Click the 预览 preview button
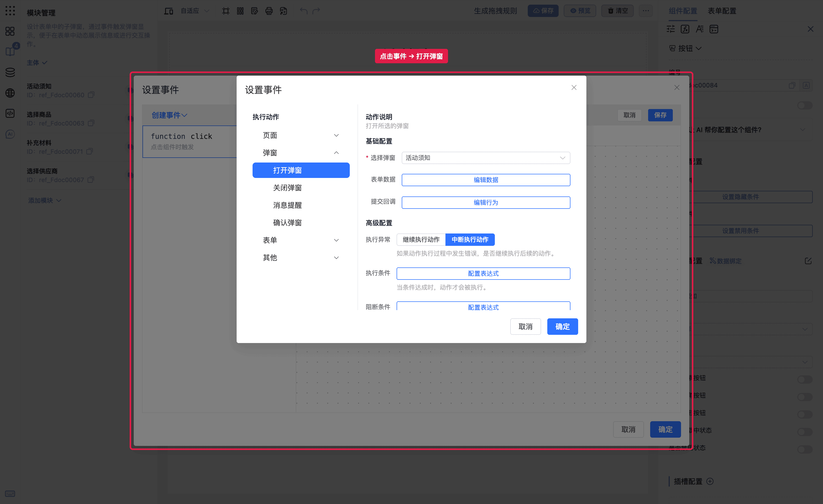The height and width of the screenshot is (504, 823). [580, 11]
